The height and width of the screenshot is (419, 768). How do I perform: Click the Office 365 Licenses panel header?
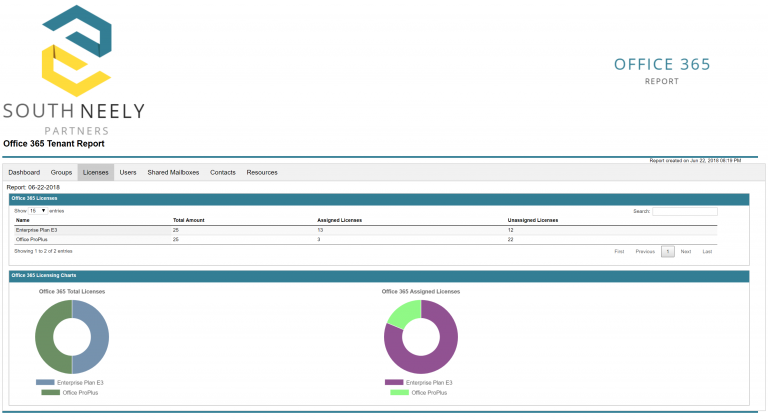tap(379, 198)
